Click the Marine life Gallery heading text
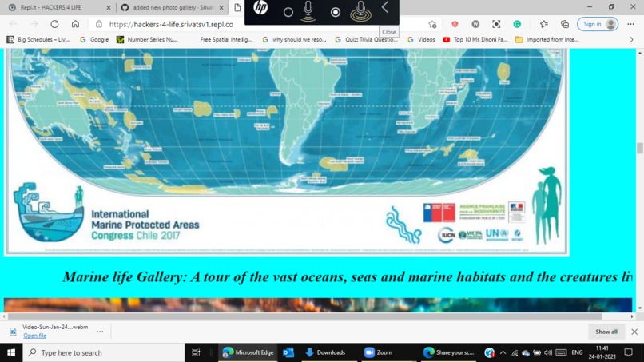The height and width of the screenshot is (362, 644). tap(348, 277)
